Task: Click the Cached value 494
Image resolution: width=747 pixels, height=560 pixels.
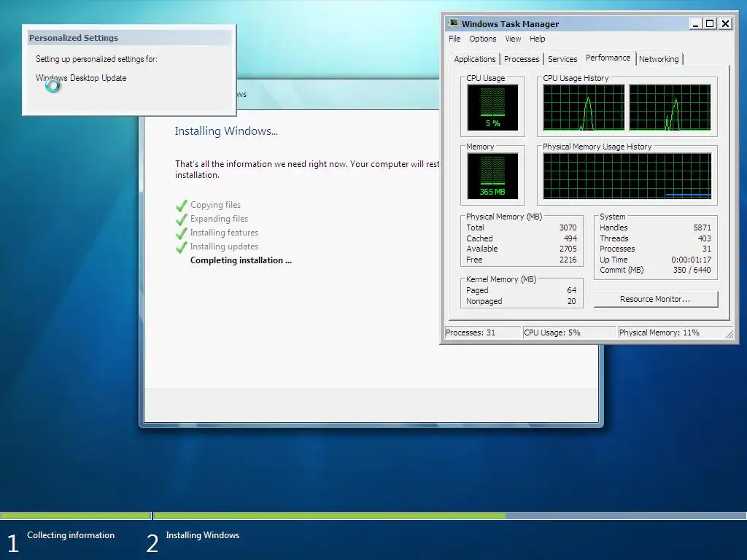Action: 570,238
